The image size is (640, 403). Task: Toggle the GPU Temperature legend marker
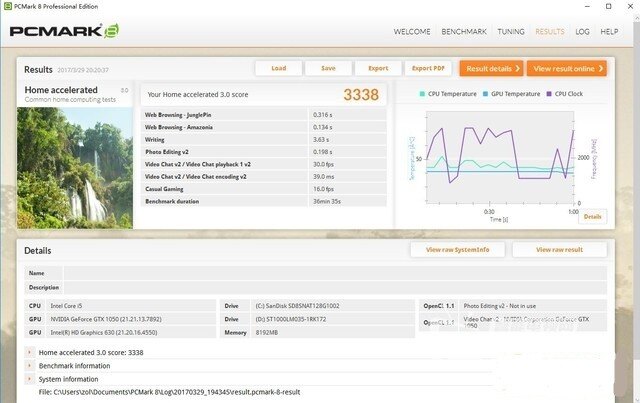coord(484,93)
